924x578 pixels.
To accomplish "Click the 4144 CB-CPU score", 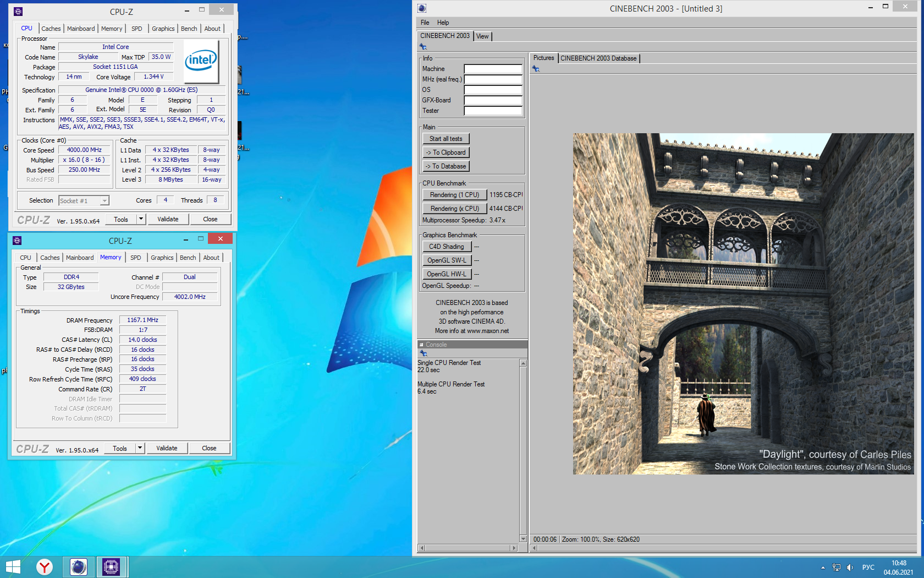I will pos(506,209).
